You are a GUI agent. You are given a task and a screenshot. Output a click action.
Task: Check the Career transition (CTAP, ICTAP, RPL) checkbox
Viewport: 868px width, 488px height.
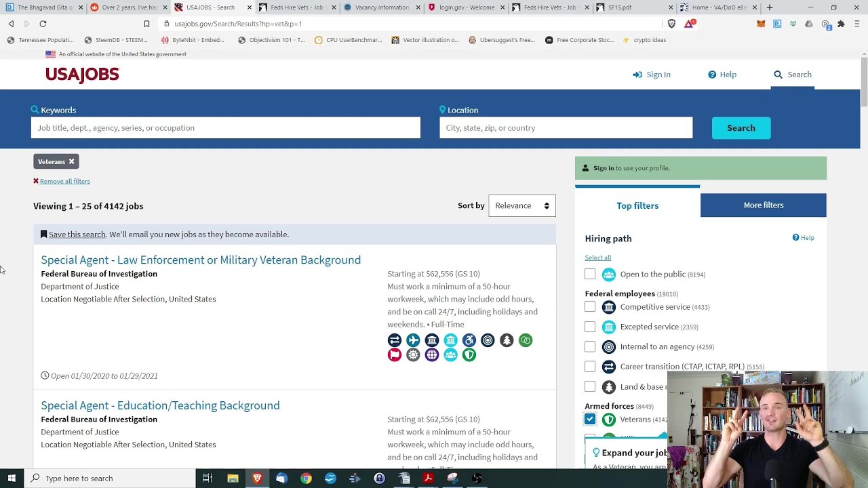coord(590,367)
